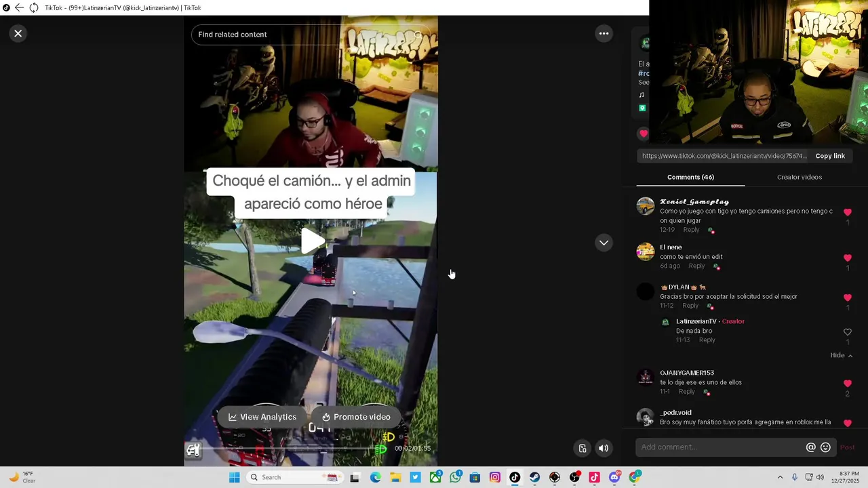
Task: Expand the system tray hidden icons chevron
Action: [x=780, y=477]
